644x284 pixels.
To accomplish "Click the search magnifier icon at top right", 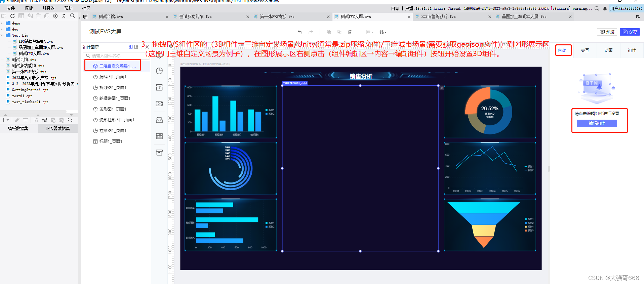I will [x=597, y=8].
